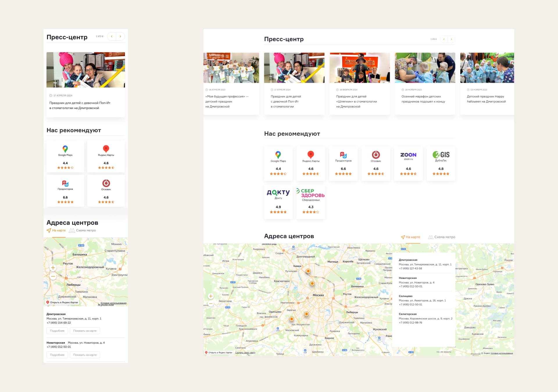Click the Отзовик card in desktop view
558x392 pixels.
tap(375, 164)
